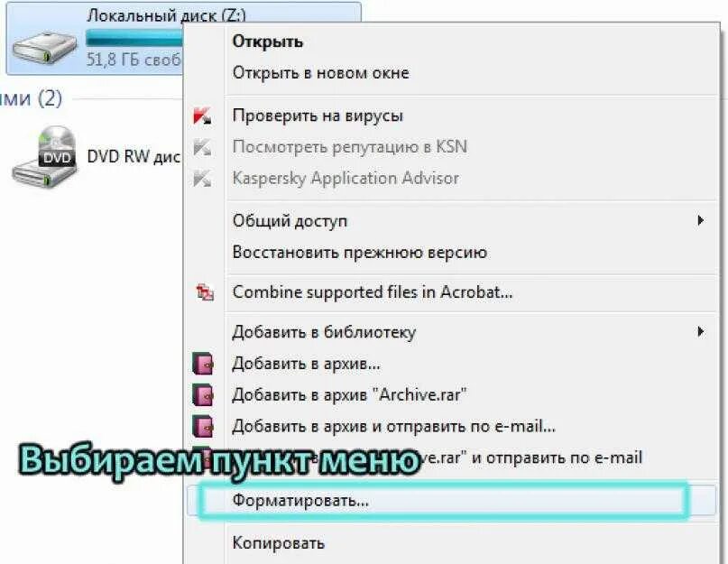The width and height of the screenshot is (728, 564).
Task: Expand the Добавить в библиотеку submenu arrow
Action: 701,332
